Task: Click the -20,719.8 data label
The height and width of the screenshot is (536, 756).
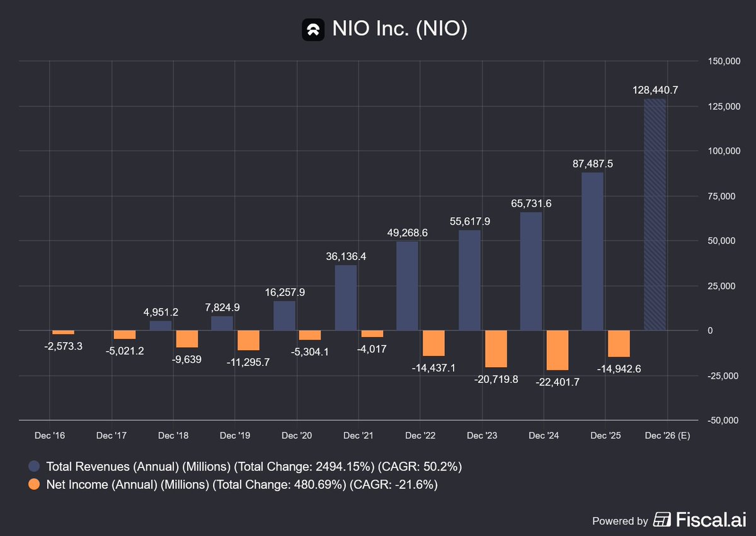Action: tap(496, 379)
